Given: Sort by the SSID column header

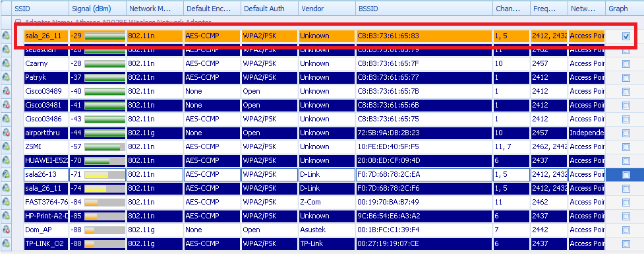Looking at the screenshot, I should [40, 8].
